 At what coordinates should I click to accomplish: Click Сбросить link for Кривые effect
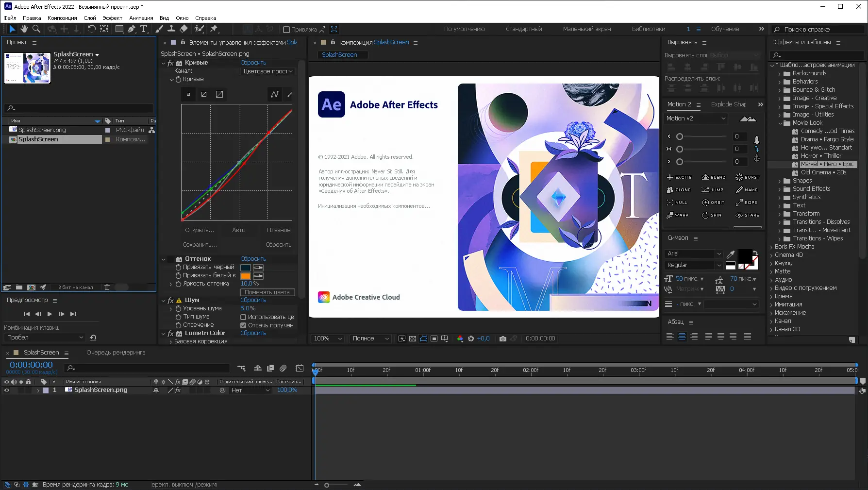253,63
